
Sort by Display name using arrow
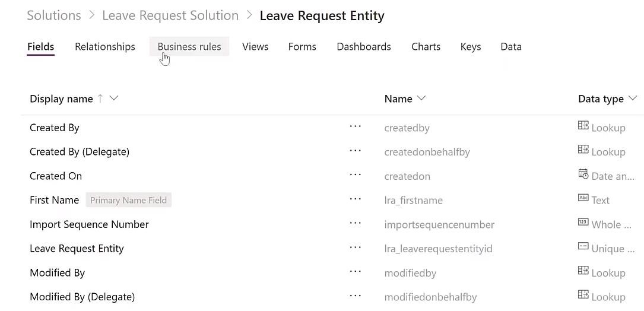click(x=100, y=99)
